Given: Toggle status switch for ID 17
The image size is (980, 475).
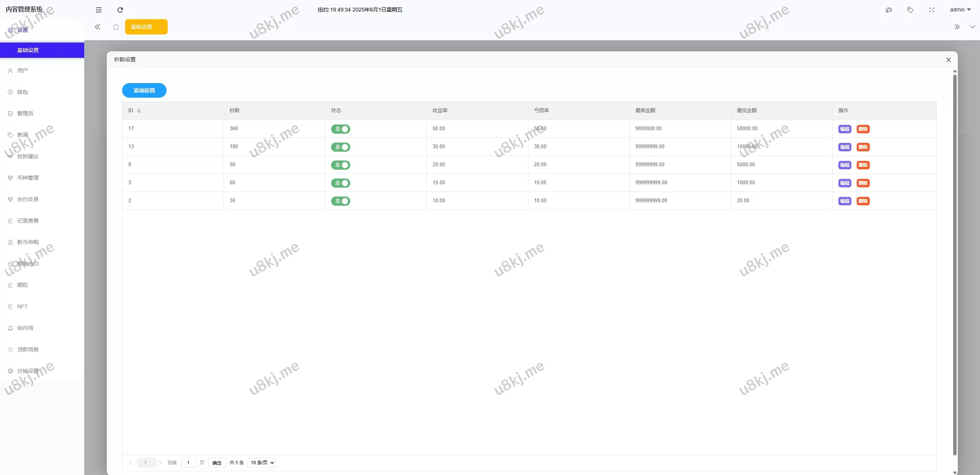Looking at the screenshot, I should (341, 129).
